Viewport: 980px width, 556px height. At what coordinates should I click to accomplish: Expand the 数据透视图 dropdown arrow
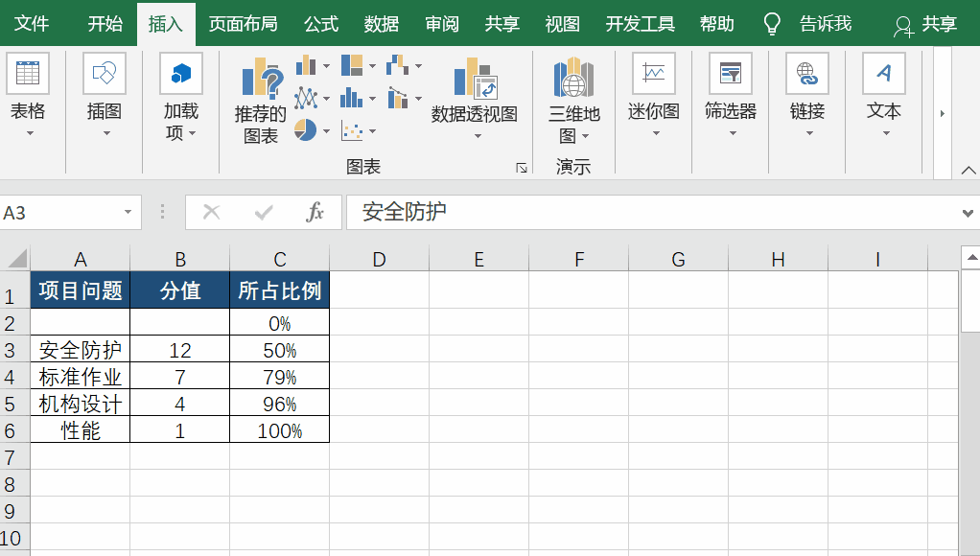478,136
